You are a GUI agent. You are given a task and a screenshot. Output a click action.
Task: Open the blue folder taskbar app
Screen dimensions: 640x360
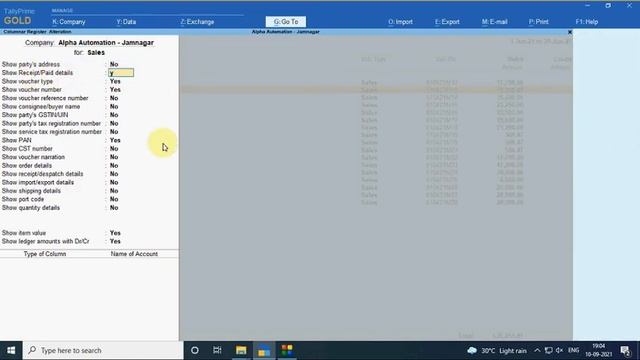coord(264,350)
